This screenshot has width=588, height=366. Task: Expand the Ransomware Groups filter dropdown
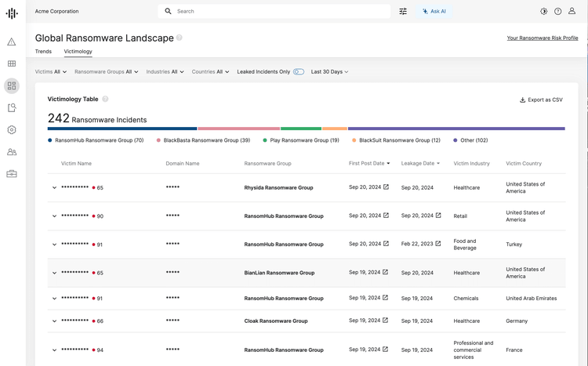(x=106, y=72)
